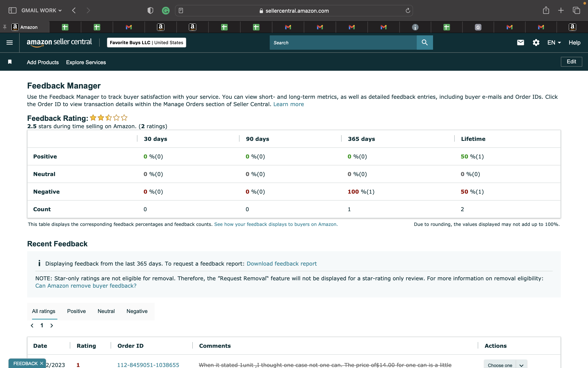Click the 'Lifetime' column header

tap(473, 139)
